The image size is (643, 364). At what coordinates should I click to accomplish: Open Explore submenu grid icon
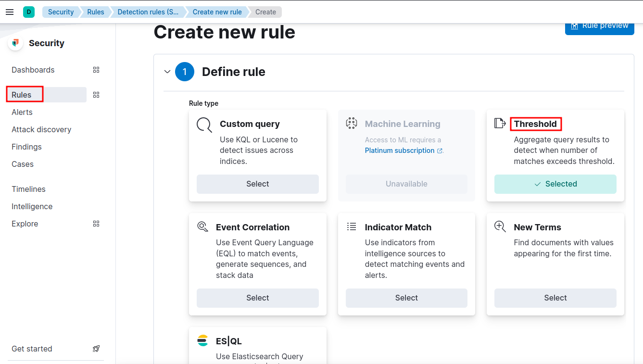(96, 224)
